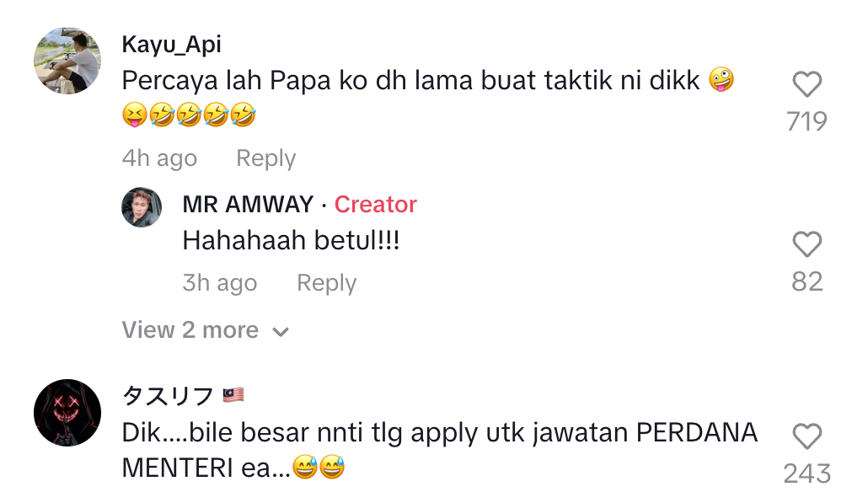Click the chevron beside View 2 more
The image size is (868, 492).
(x=281, y=332)
